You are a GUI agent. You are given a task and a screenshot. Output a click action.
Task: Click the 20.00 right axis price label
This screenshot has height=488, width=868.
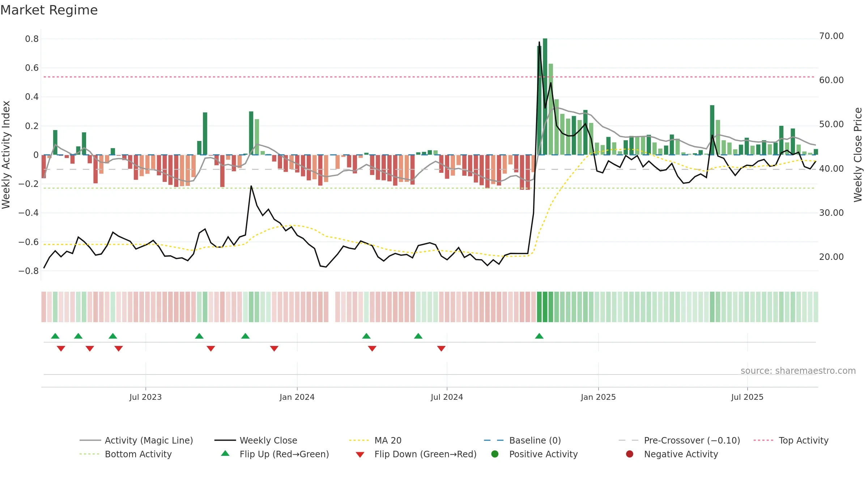831,257
